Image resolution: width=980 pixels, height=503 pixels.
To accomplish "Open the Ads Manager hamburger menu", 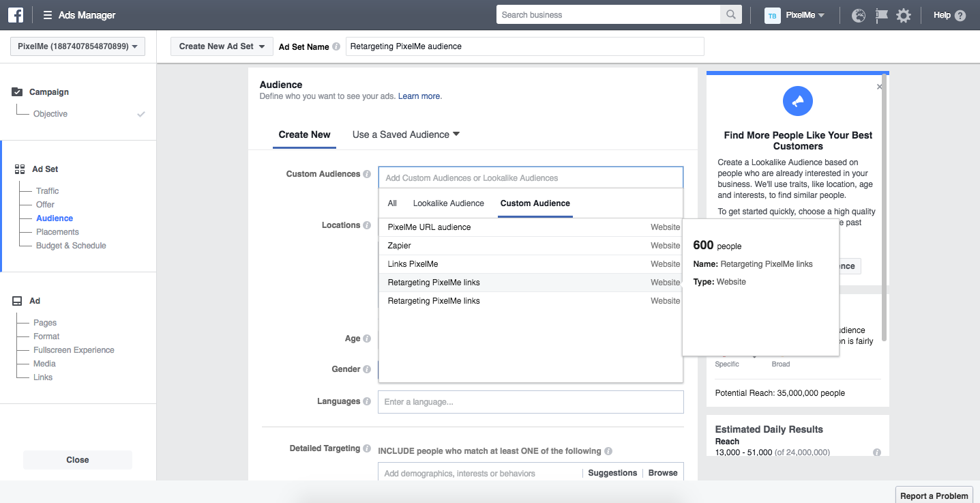I will [x=48, y=15].
